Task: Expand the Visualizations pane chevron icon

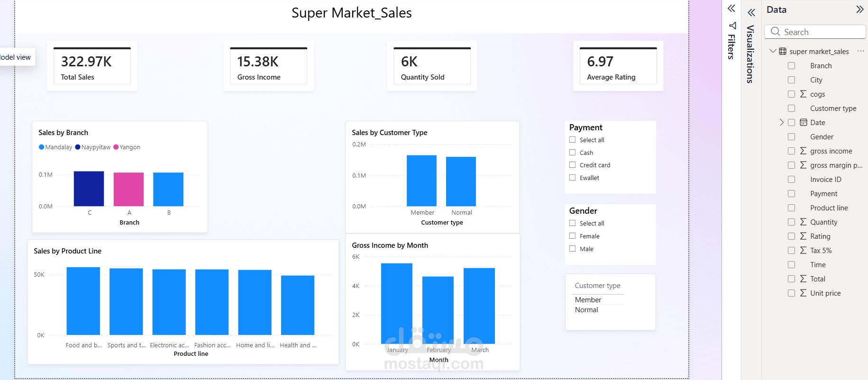Action: tap(751, 13)
